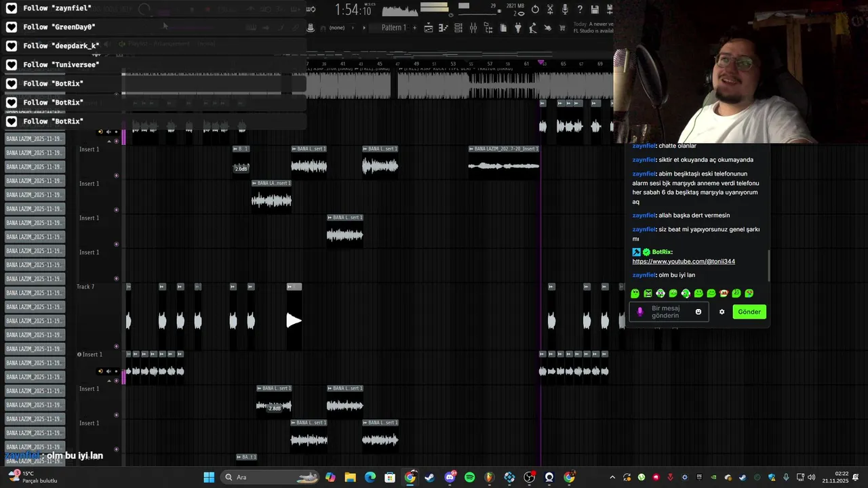Click the touch controller hand icon

tap(547, 28)
